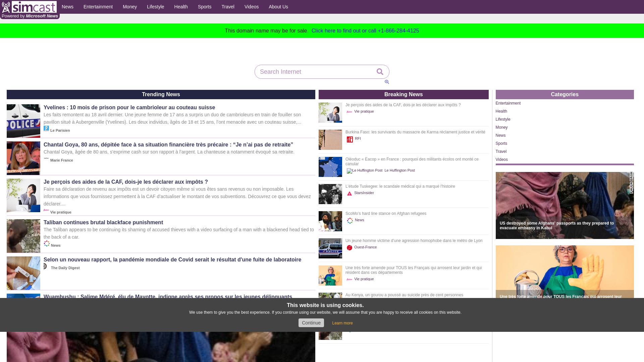Open the Health menu item

(181, 7)
